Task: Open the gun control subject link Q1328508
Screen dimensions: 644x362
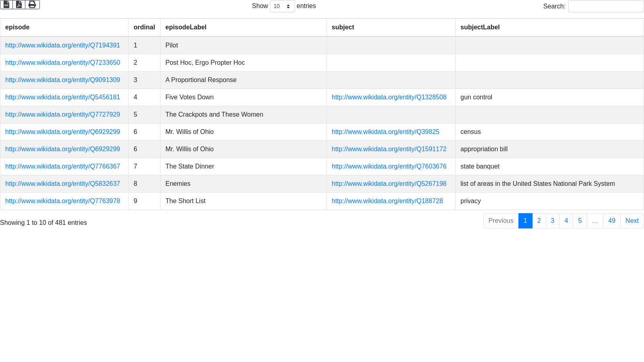Action: point(389,97)
